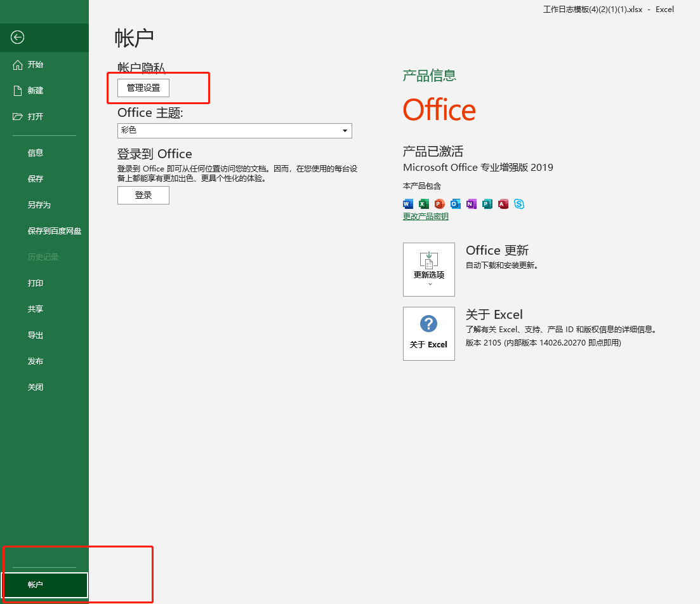Open the Office 主题 dropdown showing 彩色
This screenshot has width=700, height=604.
click(x=234, y=130)
